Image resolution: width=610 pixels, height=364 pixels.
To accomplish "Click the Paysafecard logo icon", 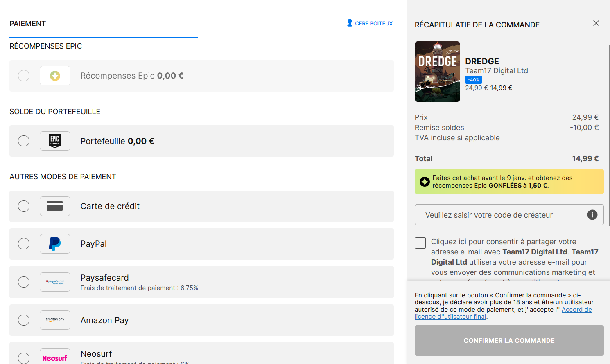I will coord(55,282).
